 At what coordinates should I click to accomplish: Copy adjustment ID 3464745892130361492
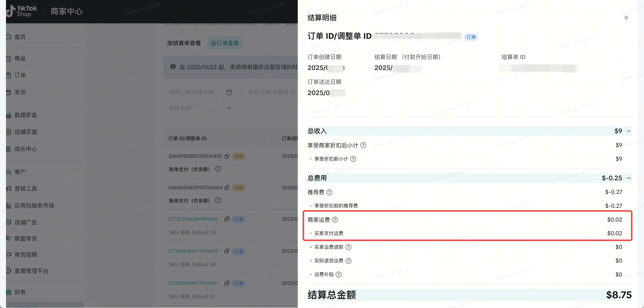(227, 156)
